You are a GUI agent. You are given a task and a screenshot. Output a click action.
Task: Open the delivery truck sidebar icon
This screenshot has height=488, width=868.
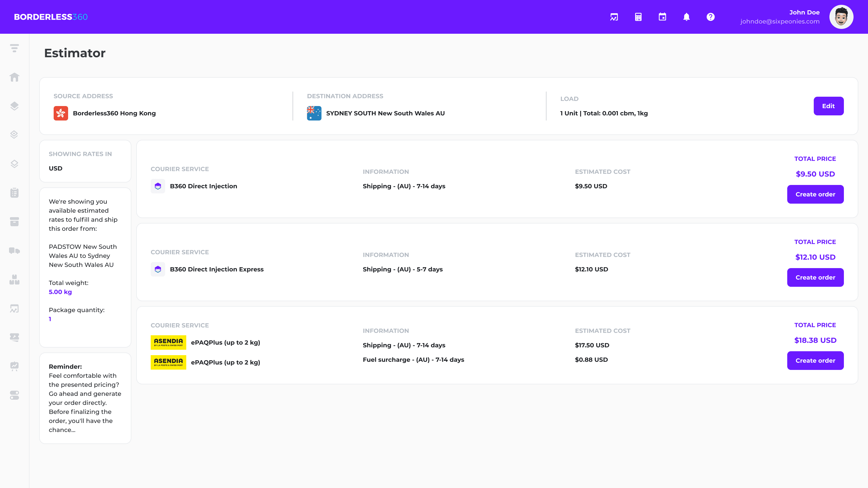coord(14,251)
